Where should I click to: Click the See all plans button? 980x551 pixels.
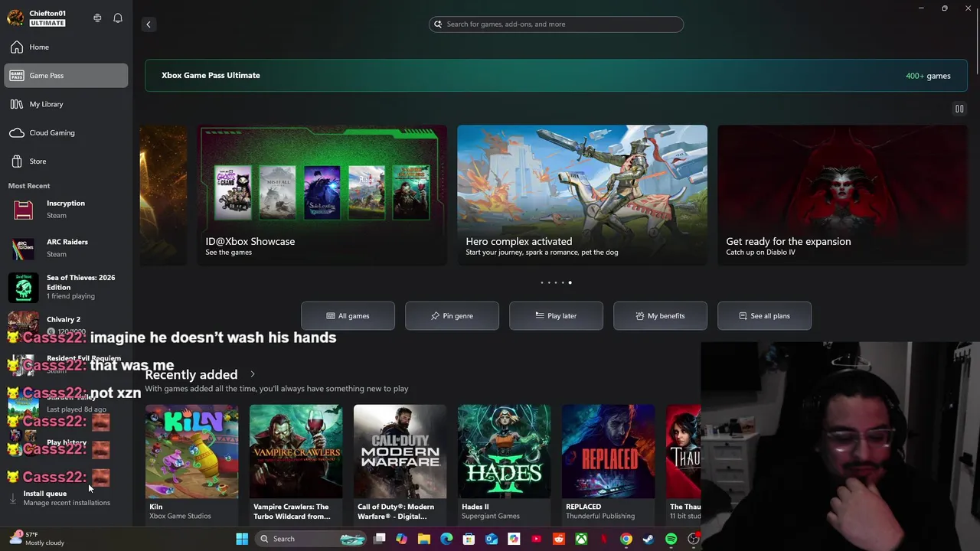point(764,316)
